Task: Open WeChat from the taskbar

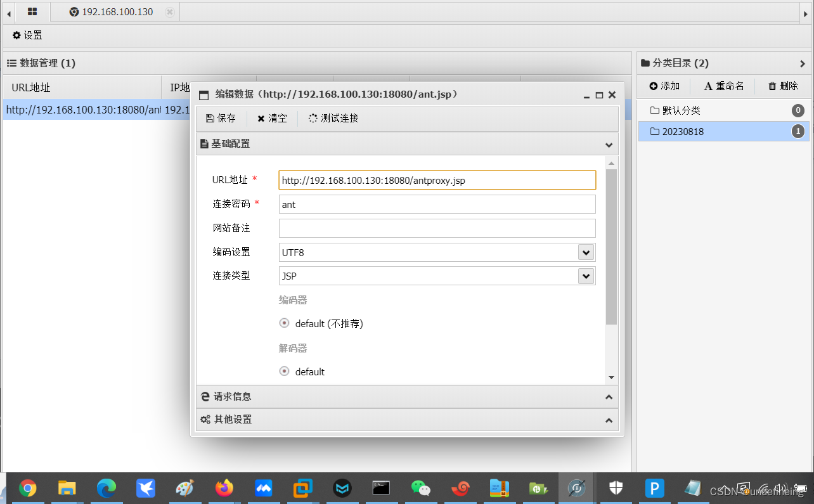Action: (420, 488)
